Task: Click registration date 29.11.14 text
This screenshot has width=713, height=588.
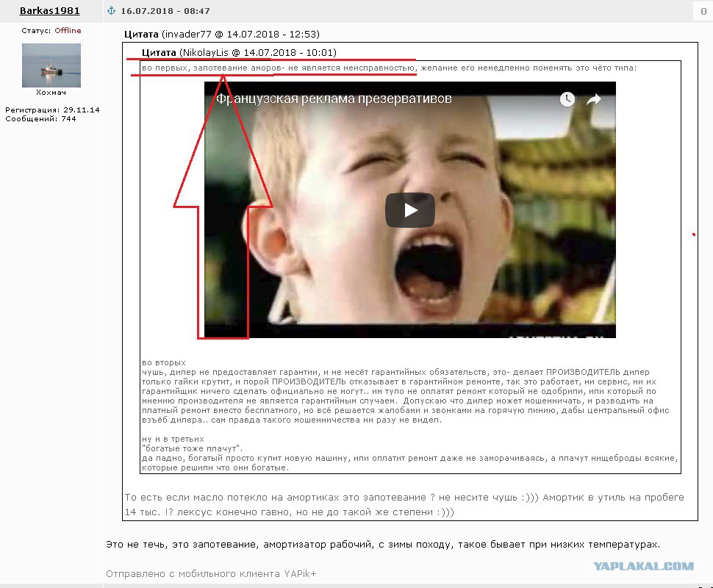Action: (82, 110)
